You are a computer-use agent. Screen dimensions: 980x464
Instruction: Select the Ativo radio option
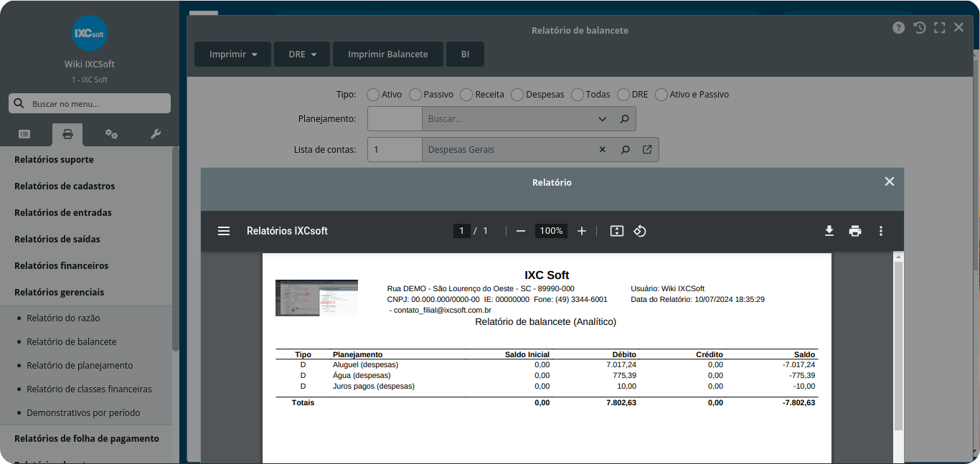click(x=372, y=95)
